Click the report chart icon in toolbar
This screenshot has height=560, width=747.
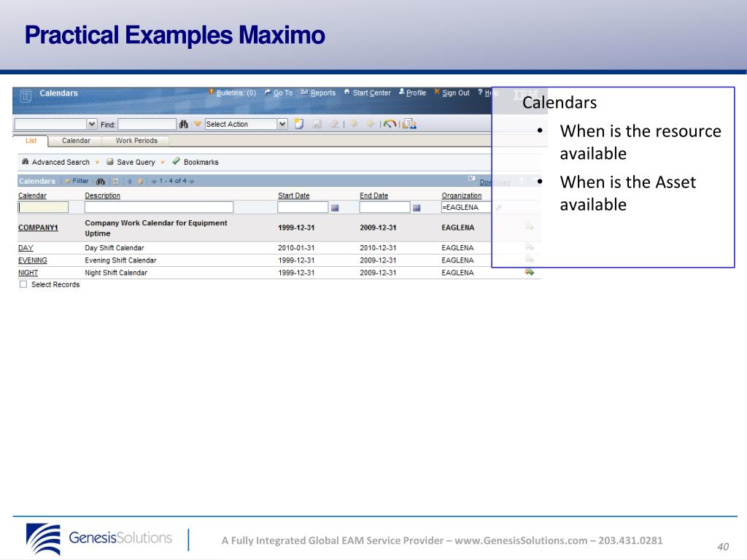click(409, 124)
